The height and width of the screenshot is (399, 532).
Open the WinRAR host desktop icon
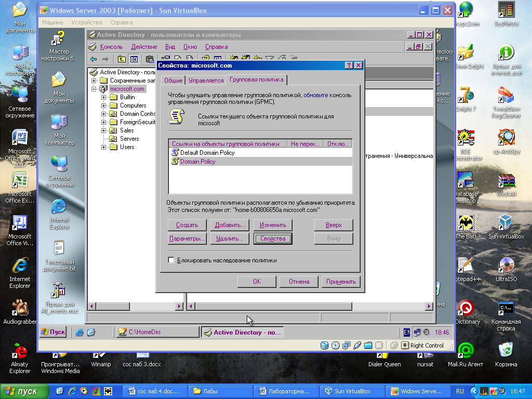(x=506, y=185)
